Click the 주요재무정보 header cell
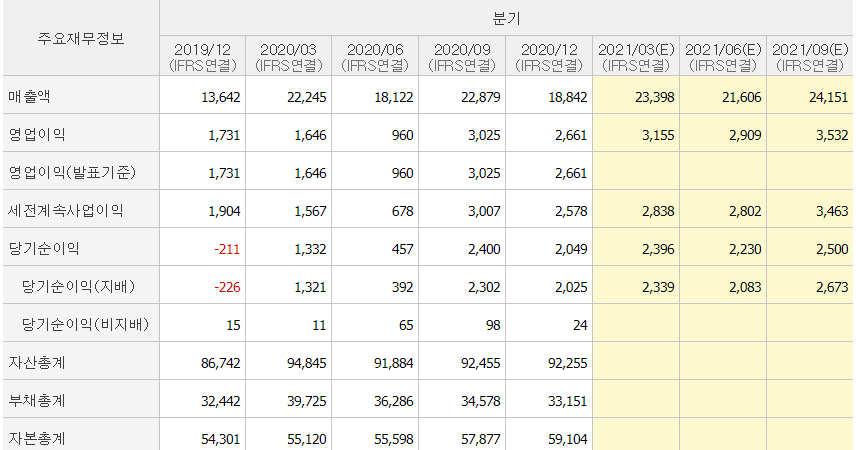The width and height of the screenshot is (856, 450). pyautogui.click(x=81, y=38)
